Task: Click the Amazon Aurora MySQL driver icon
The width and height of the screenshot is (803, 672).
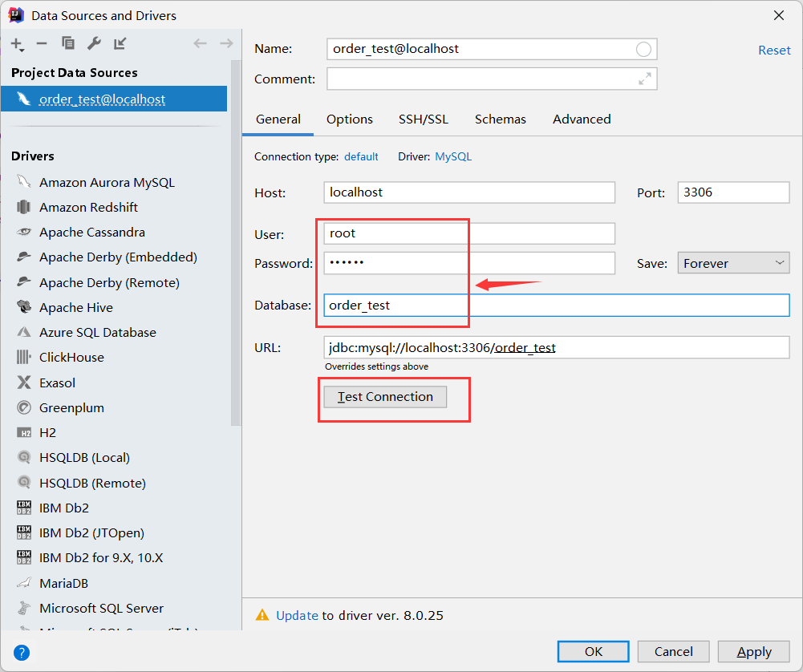Action: 23,182
